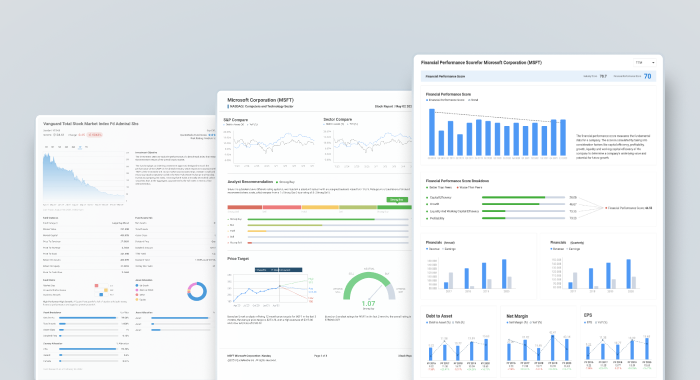Click the Financial Performance Score value 70
This screenshot has width=700, height=380.
tap(647, 76)
